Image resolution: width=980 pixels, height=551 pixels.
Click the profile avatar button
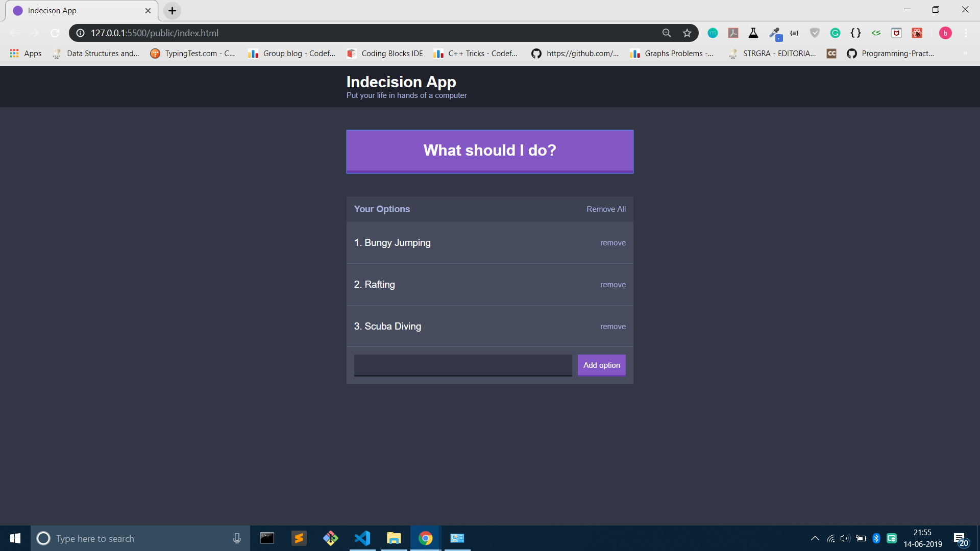pyautogui.click(x=945, y=33)
